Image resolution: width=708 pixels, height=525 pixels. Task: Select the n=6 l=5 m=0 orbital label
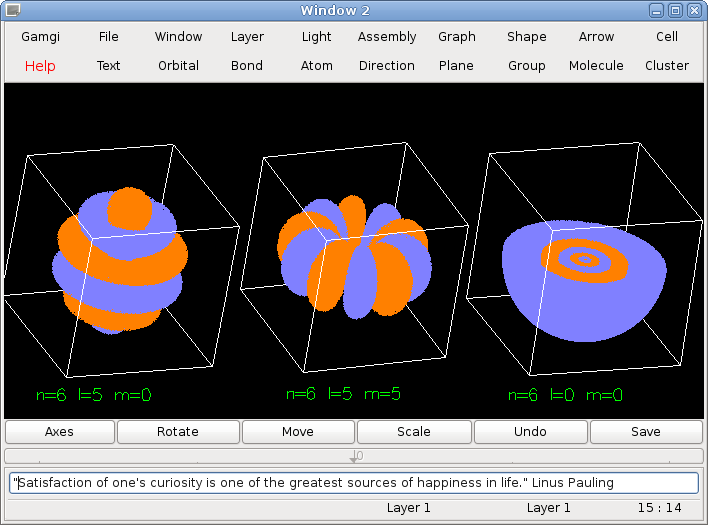click(x=94, y=395)
